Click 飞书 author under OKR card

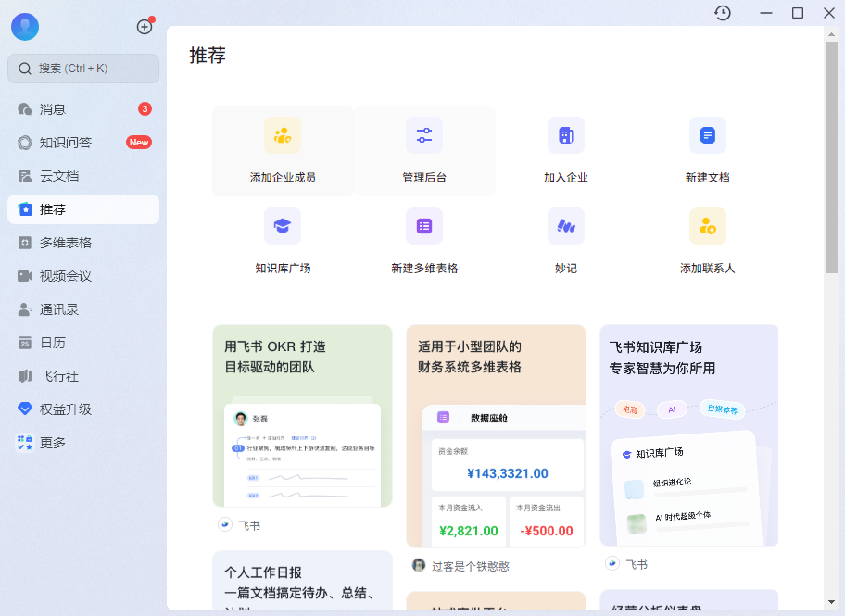249,525
